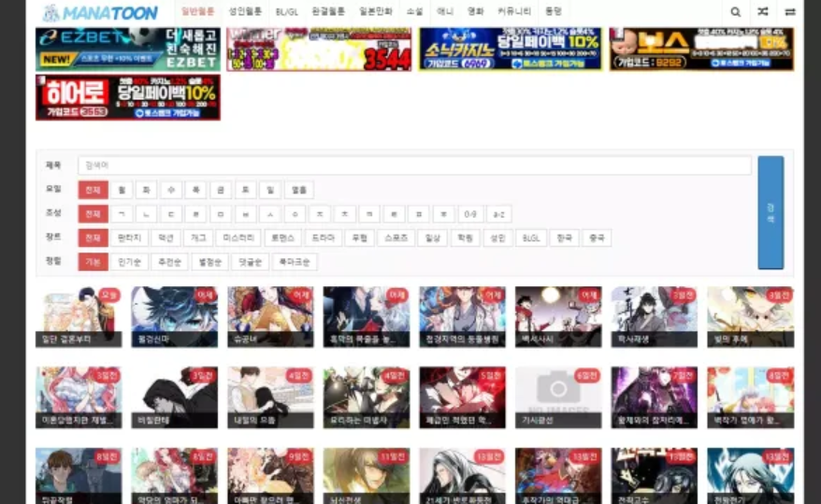The height and width of the screenshot is (504, 821).
Task: Filter by 0-9 initial consonant option
Action: click(471, 214)
